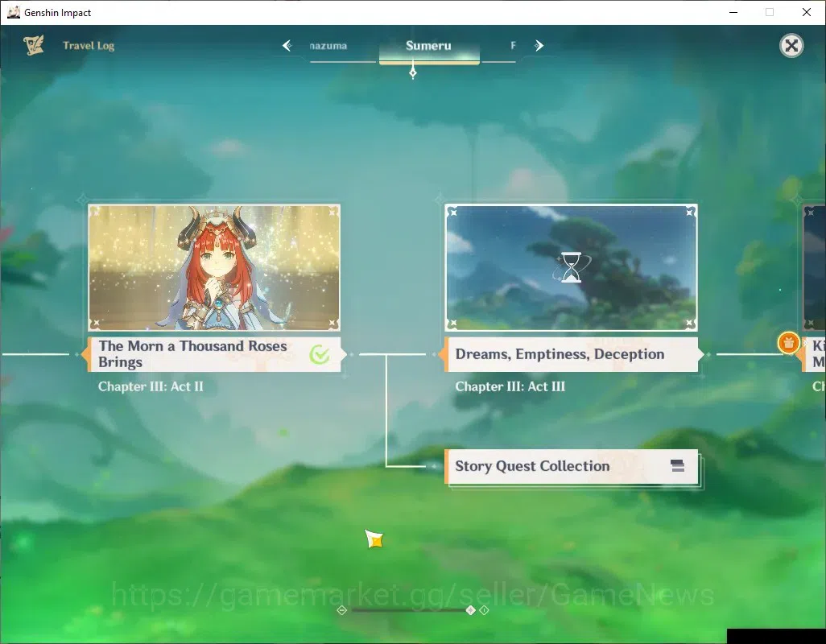Open the hourglass quest thumbnail
The height and width of the screenshot is (644, 826).
click(x=571, y=267)
